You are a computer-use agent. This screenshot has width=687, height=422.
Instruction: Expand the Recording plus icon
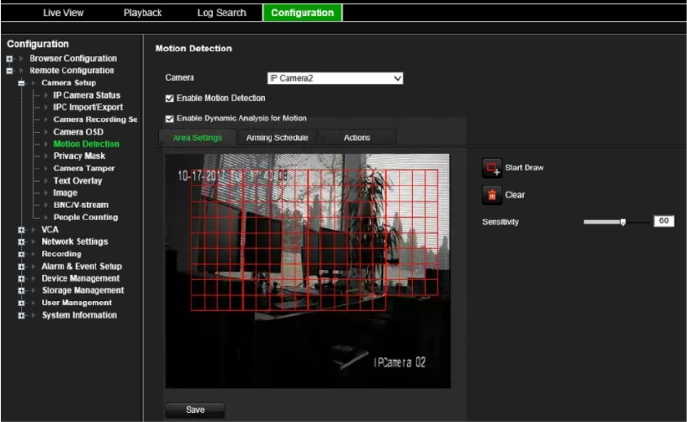pos(21,254)
